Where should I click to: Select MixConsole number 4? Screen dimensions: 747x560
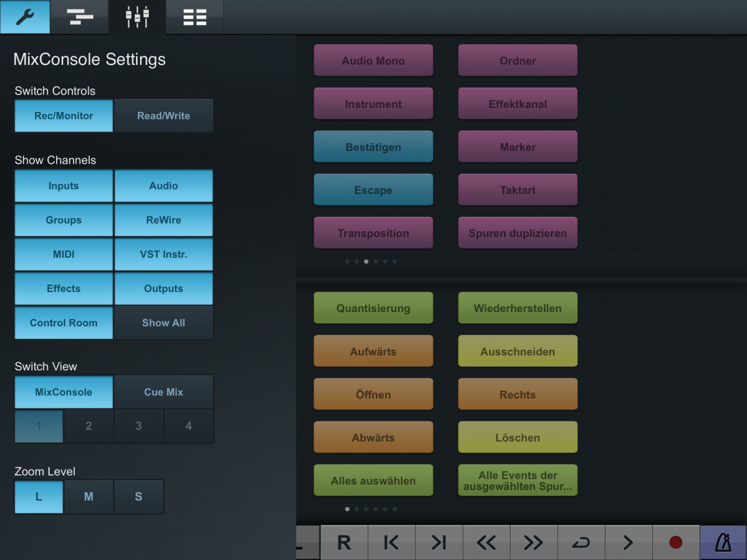[x=189, y=426]
